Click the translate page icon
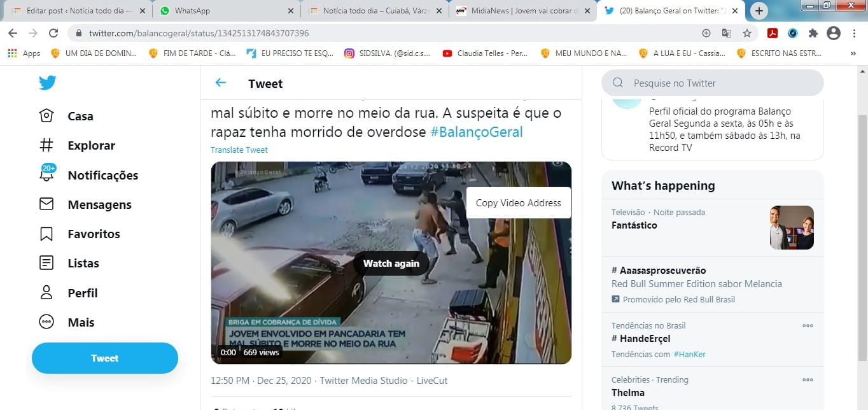This screenshot has width=868, height=410. pos(727,33)
